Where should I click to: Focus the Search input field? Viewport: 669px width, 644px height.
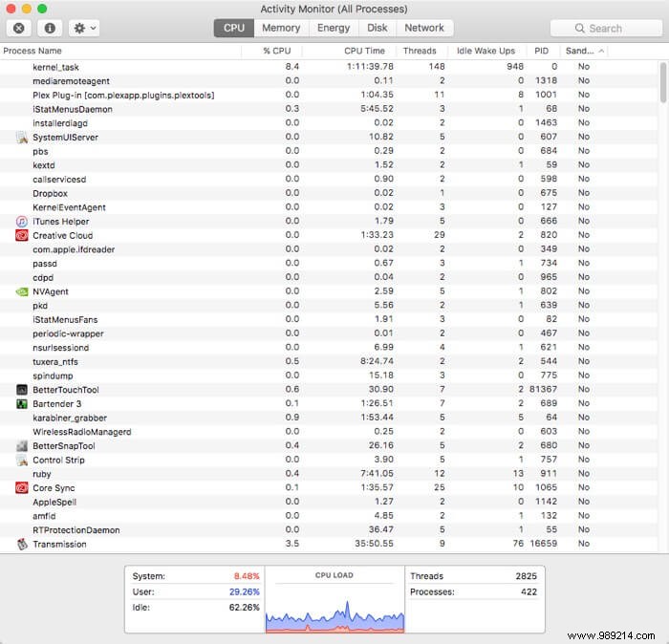click(606, 28)
